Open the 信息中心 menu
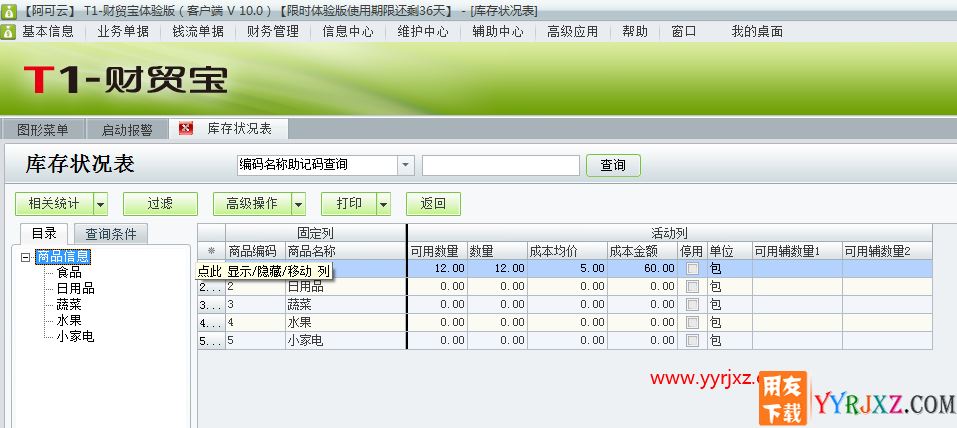 [x=348, y=32]
